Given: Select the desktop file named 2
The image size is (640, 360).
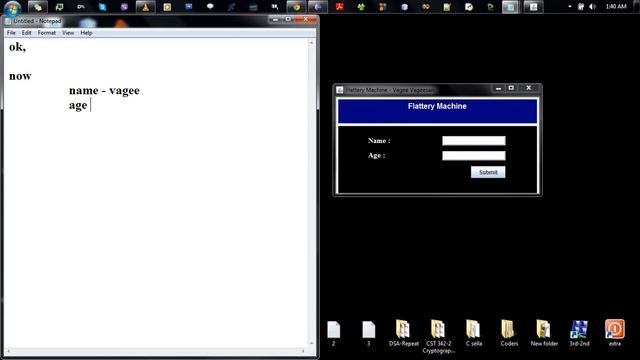Looking at the screenshot, I should 333,333.
